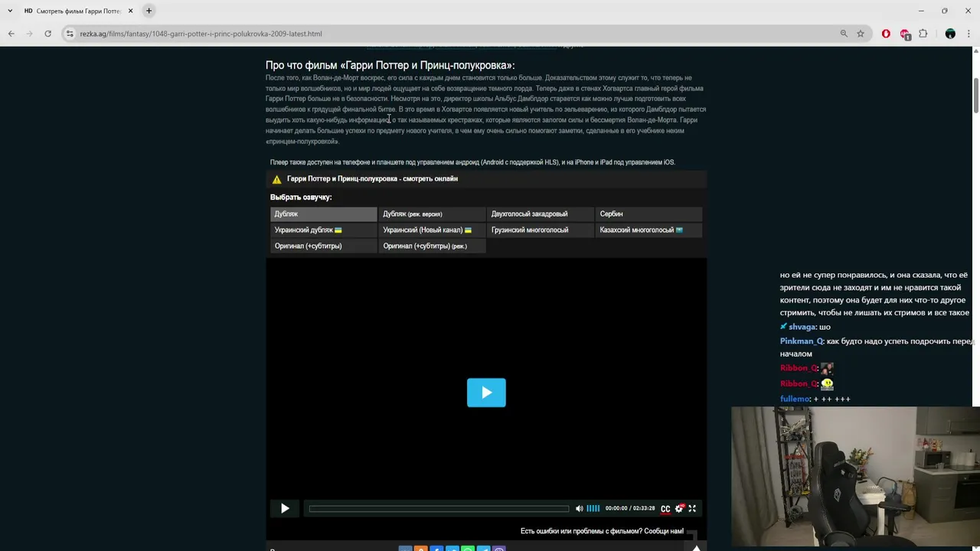Pick Украинский дубляж audio track
This screenshot has width=980, height=551.
click(x=324, y=230)
